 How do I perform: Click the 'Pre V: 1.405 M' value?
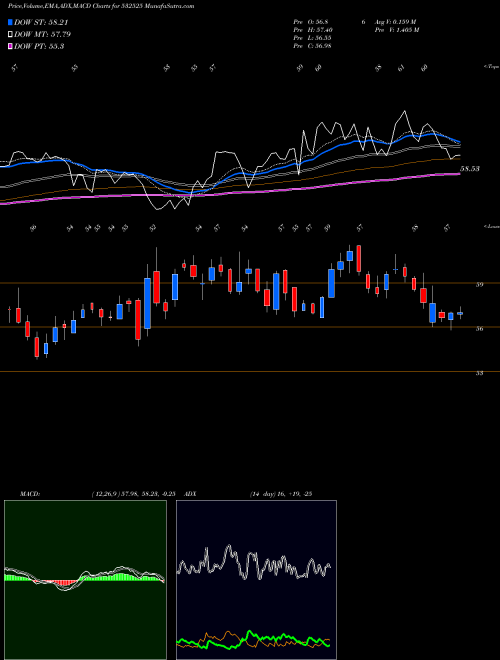pos(396,30)
